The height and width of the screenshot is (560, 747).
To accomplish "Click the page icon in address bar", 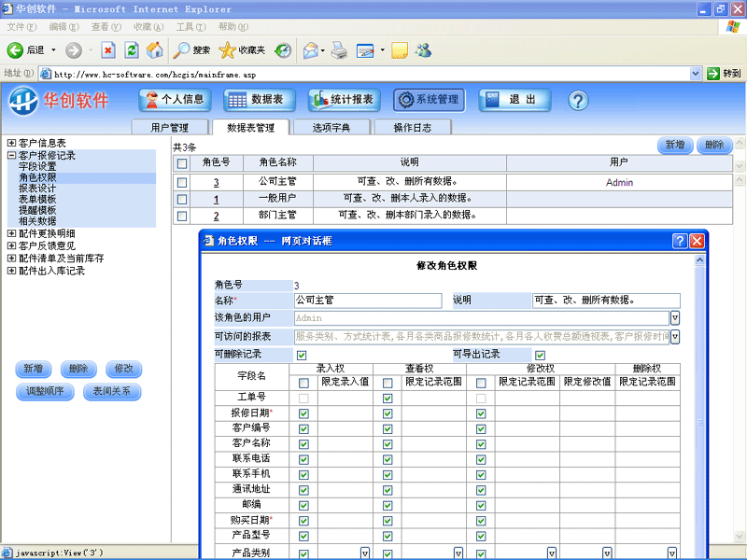I will tap(45, 74).
